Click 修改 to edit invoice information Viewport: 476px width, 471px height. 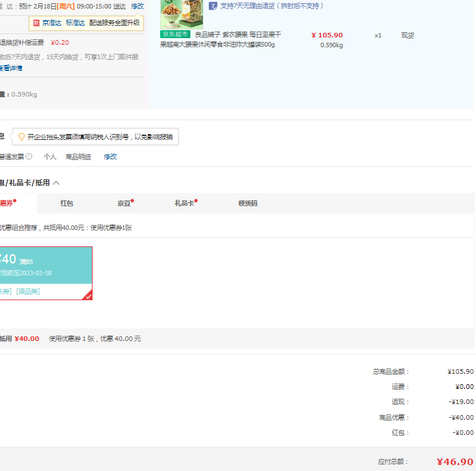(x=110, y=157)
